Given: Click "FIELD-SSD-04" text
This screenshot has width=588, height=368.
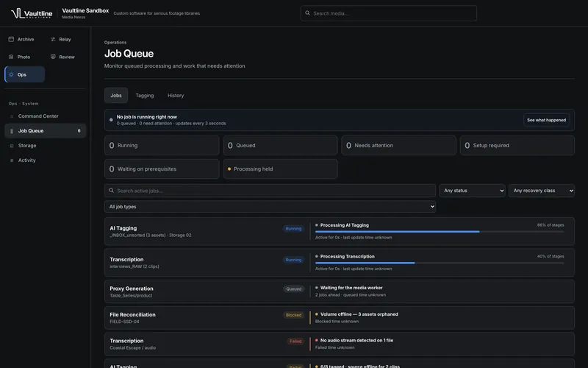Looking at the screenshot, I should [x=124, y=322].
